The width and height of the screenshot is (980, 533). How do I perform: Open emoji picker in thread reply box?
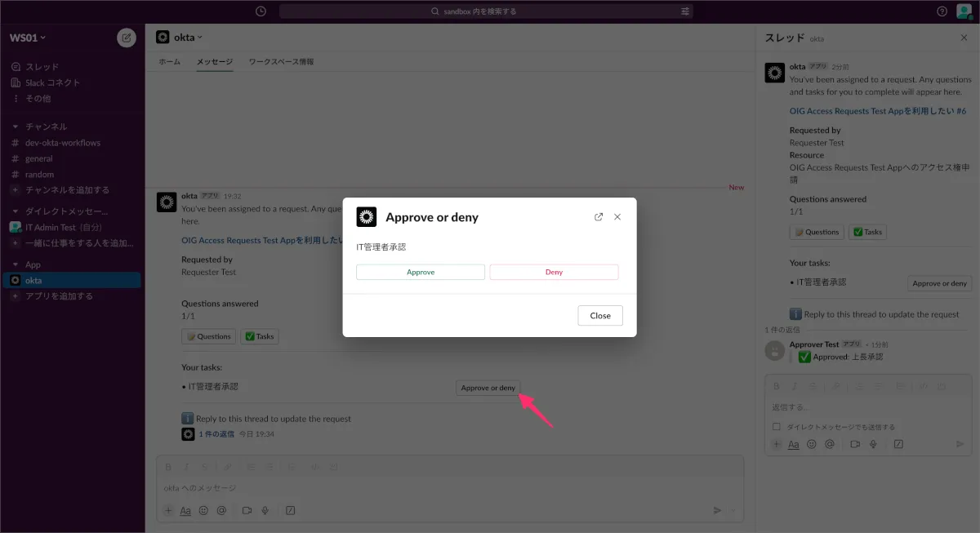(x=811, y=444)
